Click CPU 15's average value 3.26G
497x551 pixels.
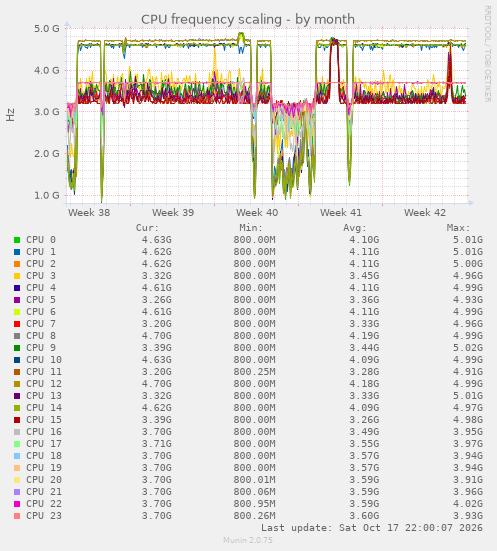pyautogui.click(x=364, y=420)
